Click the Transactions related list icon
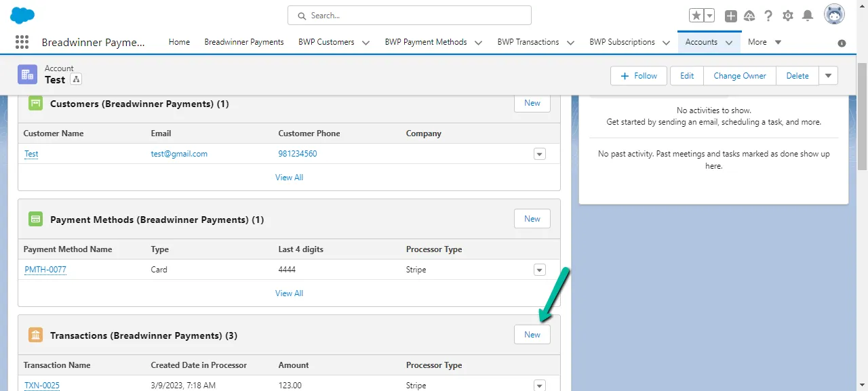 point(35,335)
